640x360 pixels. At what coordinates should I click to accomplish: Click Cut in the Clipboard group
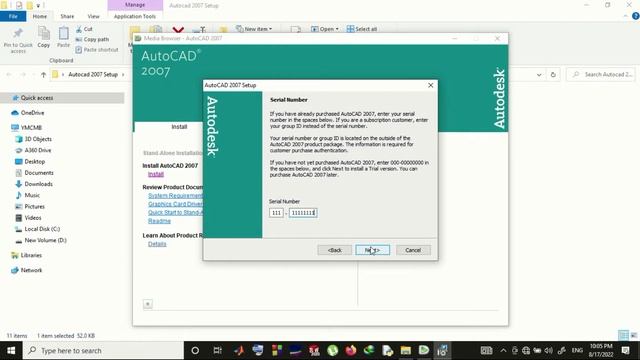click(84, 29)
